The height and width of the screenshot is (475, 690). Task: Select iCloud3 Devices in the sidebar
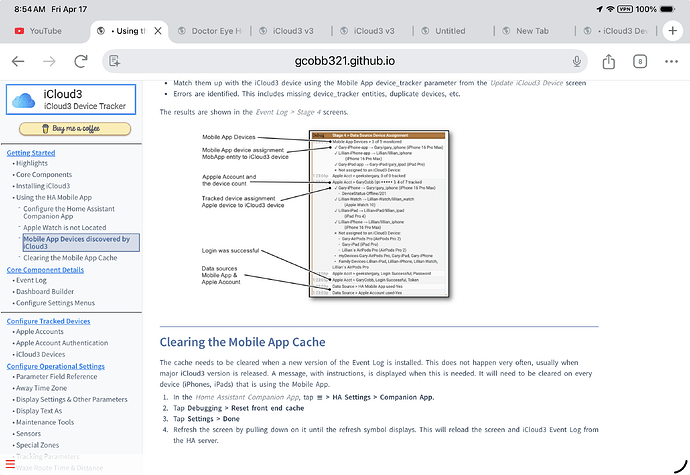[40, 354]
